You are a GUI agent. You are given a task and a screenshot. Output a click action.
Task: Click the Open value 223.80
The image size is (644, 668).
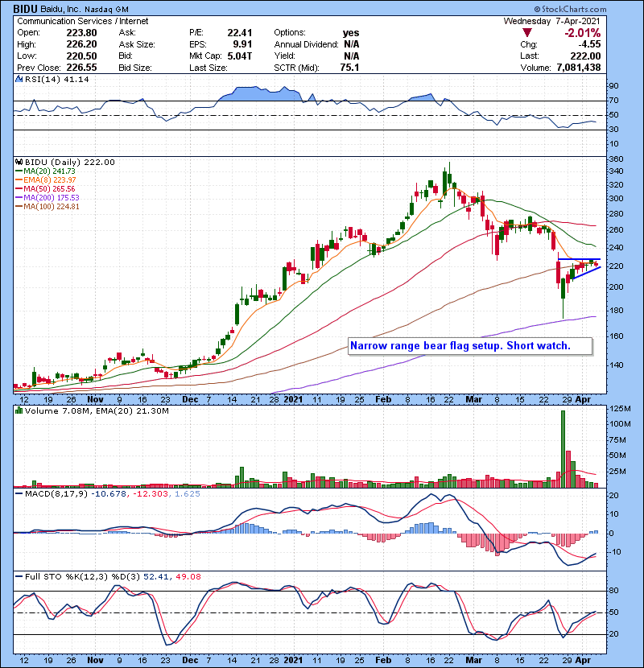81,33
